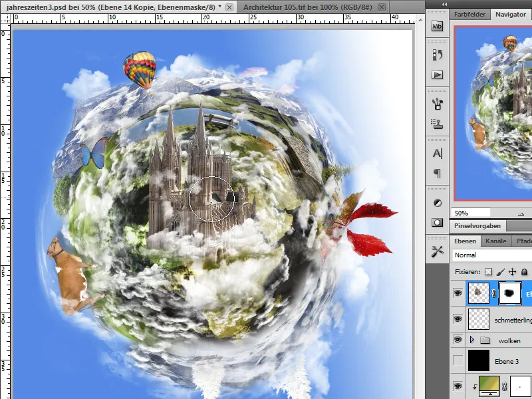Show the hidden Ebene 3 layer
The image size is (532, 399).
click(458, 360)
